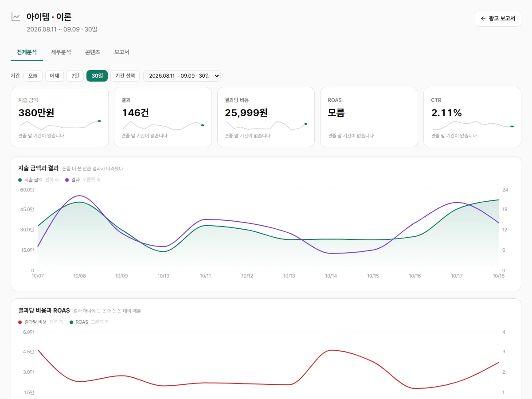This screenshot has height=399, width=532.
Task: Toggle the green ROAS legend dot
Action: [x=71, y=322]
